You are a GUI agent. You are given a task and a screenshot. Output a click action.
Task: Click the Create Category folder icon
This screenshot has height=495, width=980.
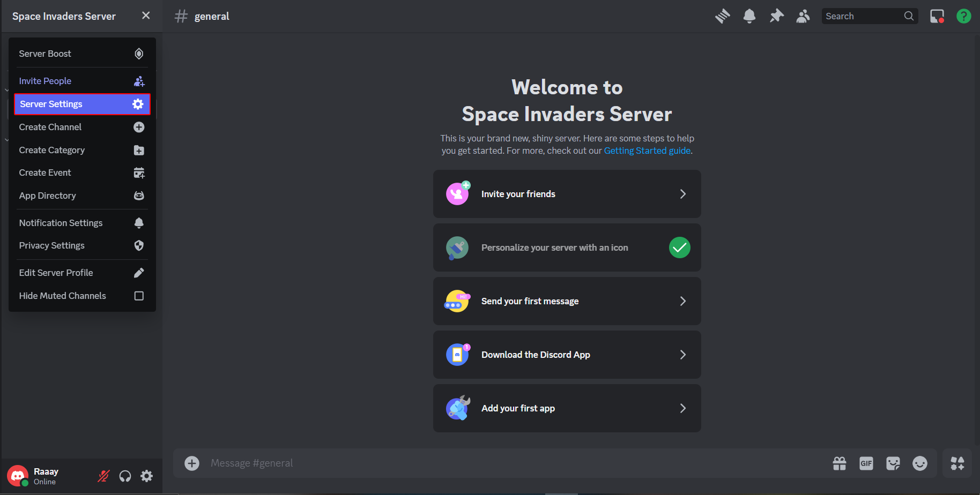tap(139, 150)
